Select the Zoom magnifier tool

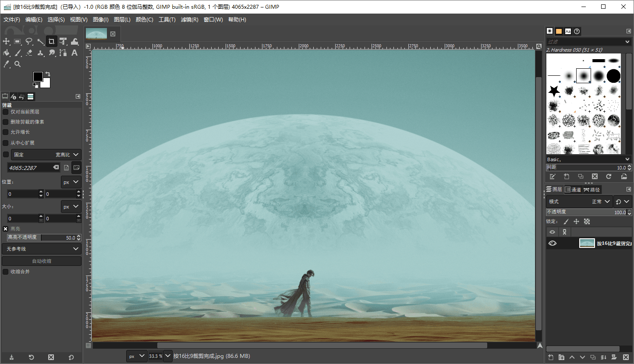click(x=18, y=64)
